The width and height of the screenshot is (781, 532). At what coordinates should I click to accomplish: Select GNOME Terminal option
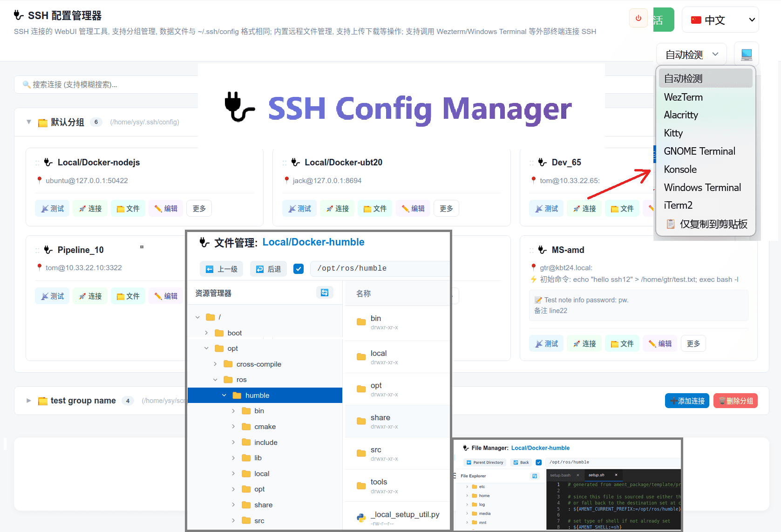(706, 151)
